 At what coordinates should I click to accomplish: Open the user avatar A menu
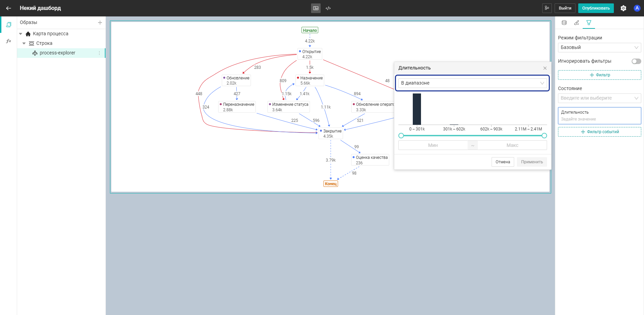(637, 8)
